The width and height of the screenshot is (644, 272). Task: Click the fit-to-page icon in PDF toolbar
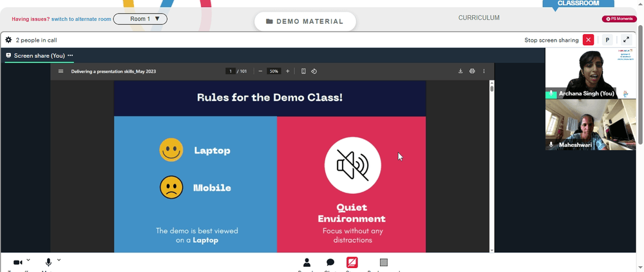pos(303,71)
